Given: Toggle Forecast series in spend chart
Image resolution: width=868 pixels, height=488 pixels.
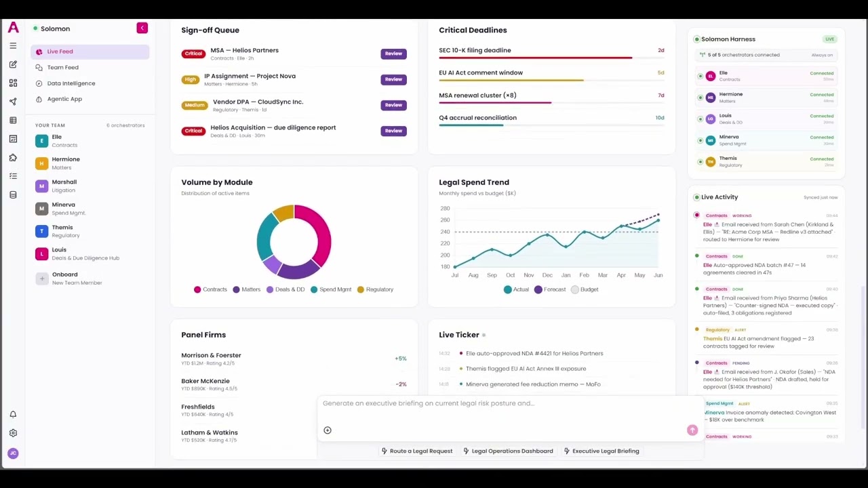Looking at the screenshot, I should coord(550,289).
